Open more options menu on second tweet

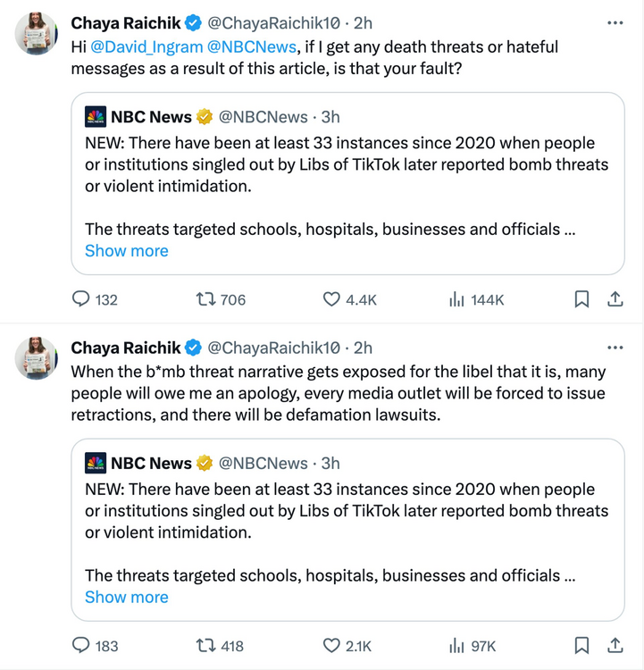tap(615, 348)
